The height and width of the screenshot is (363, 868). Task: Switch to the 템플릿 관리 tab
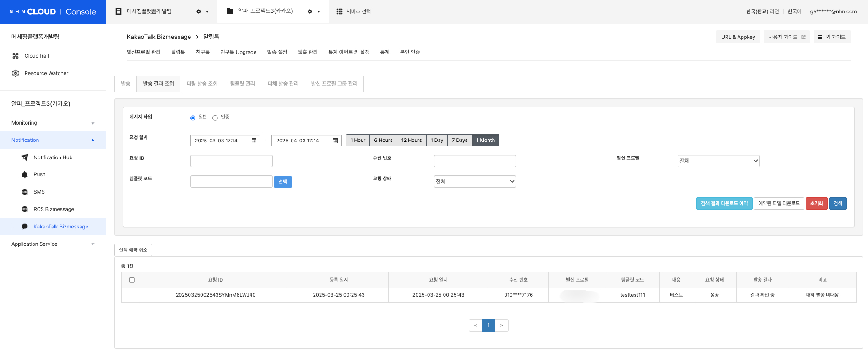[x=242, y=84]
